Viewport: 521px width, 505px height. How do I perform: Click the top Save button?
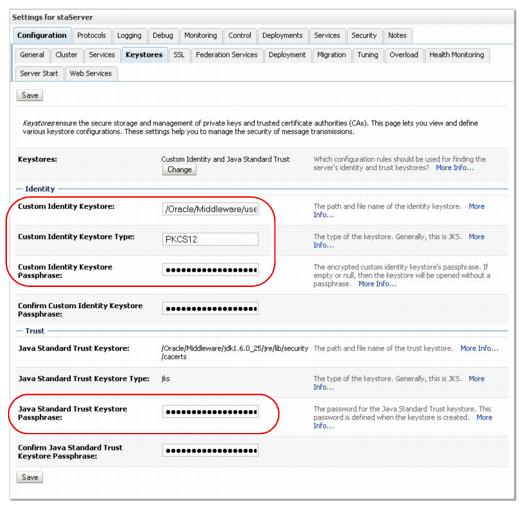pos(30,95)
